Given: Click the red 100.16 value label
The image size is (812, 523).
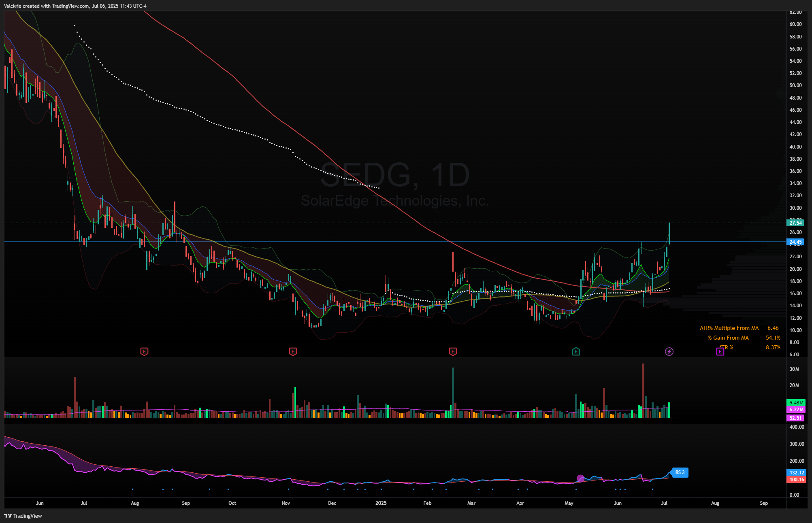Looking at the screenshot, I should (x=796, y=480).
